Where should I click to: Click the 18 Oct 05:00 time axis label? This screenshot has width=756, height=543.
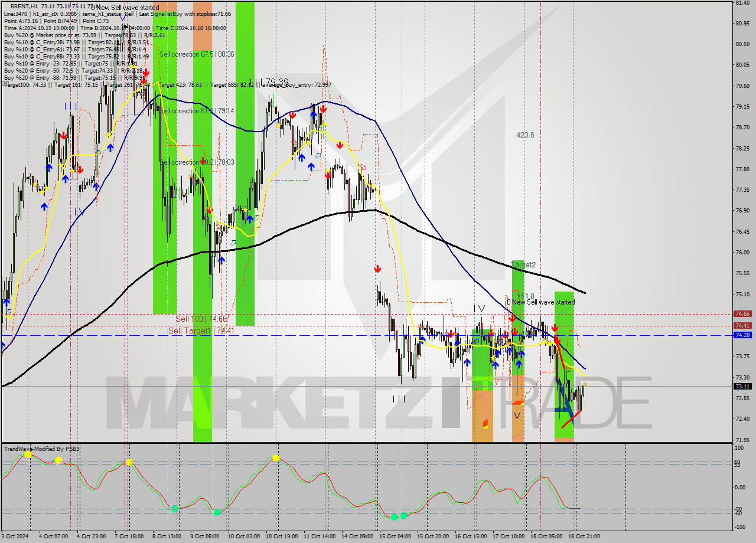point(546,537)
